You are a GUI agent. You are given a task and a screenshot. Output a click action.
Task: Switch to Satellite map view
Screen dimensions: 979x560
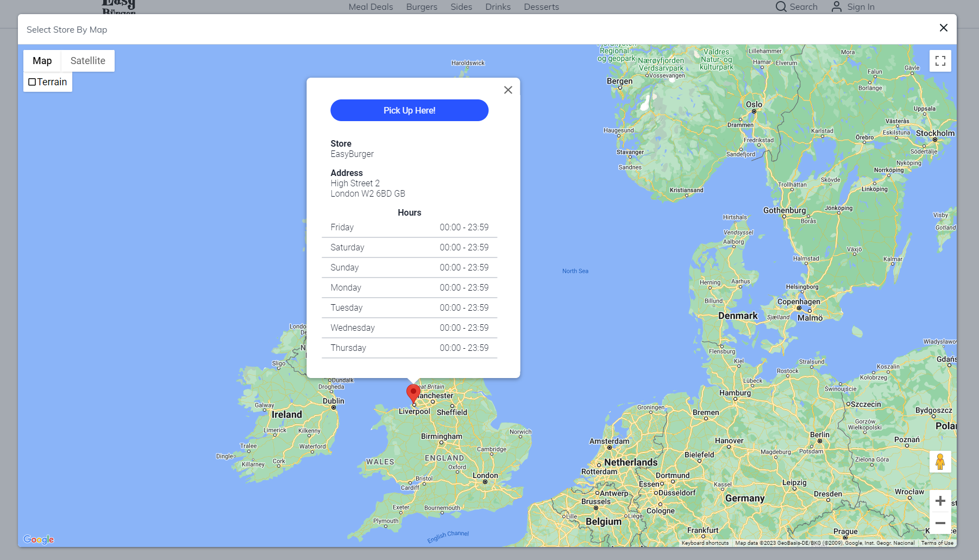pos(87,61)
